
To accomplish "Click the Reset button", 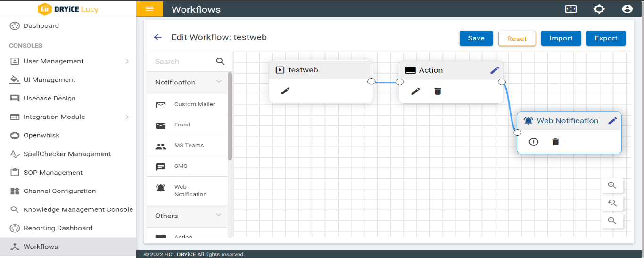I will tap(517, 38).
